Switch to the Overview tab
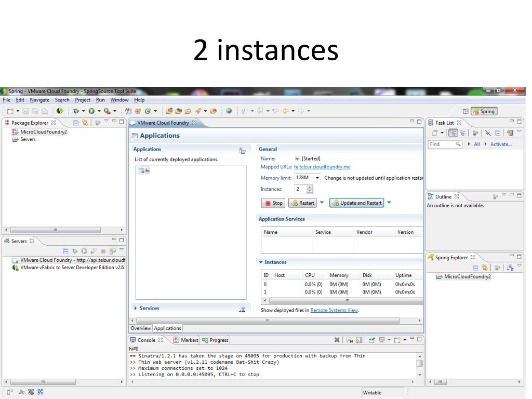 [x=140, y=328]
